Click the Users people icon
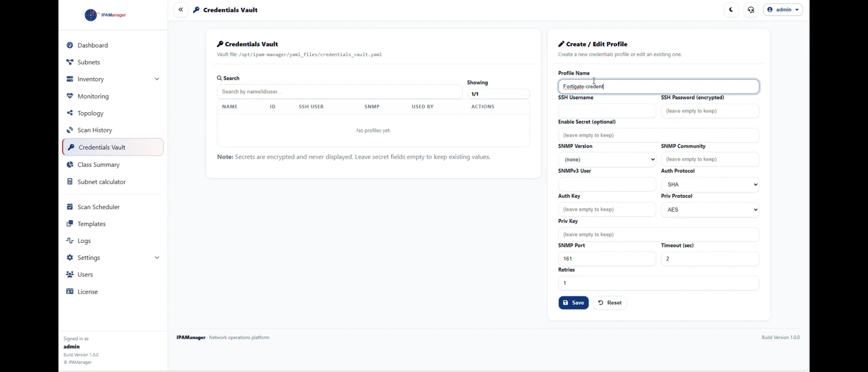868x372 pixels. coord(70,275)
